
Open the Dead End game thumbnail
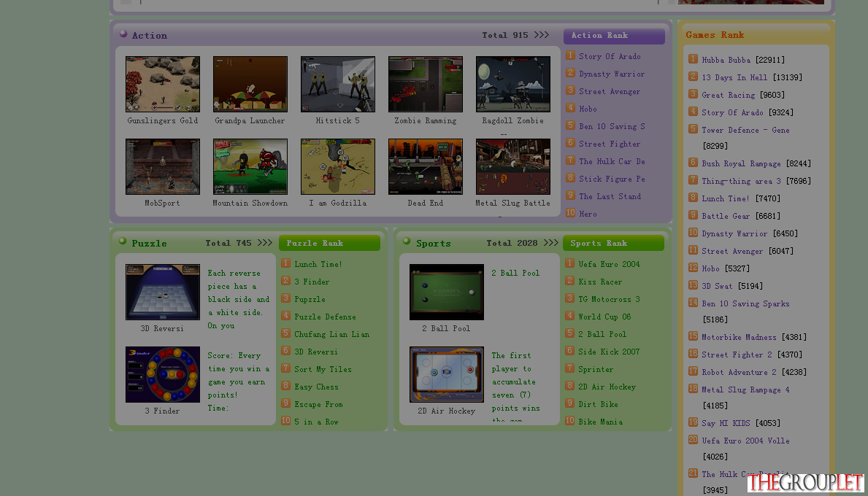(x=425, y=166)
